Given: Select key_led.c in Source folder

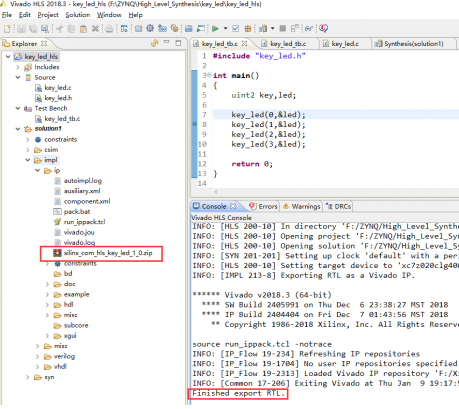Looking at the screenshot, I should pyautogui.click(x=53, y=88).
